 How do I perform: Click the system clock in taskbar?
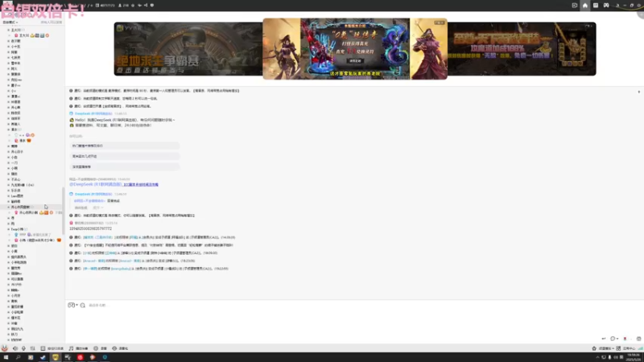(633, 357)
